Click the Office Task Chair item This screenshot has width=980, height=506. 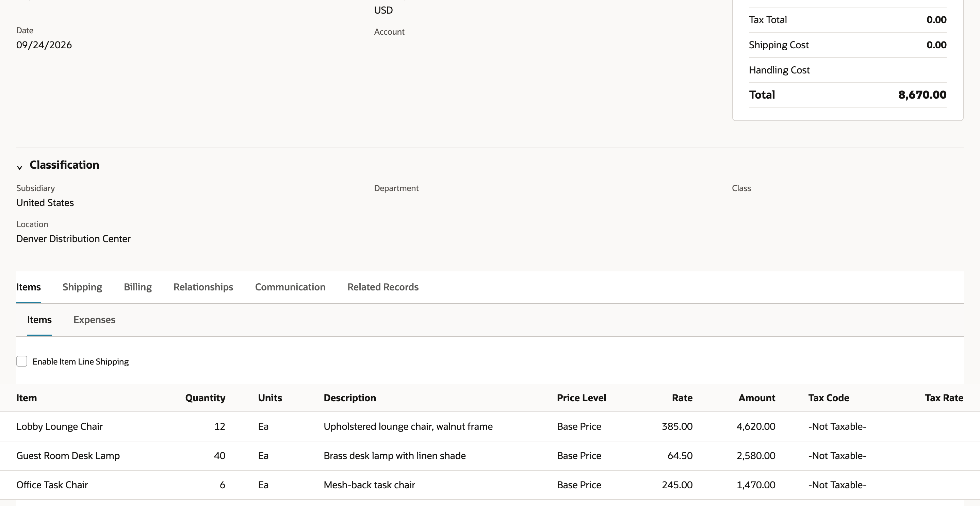tap(52, 485)
